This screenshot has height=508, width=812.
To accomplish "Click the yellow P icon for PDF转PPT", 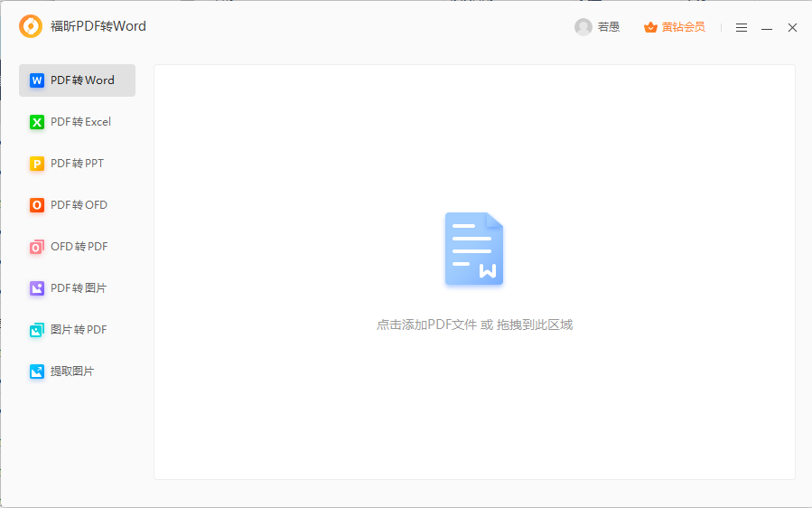I will pos(37,164).
